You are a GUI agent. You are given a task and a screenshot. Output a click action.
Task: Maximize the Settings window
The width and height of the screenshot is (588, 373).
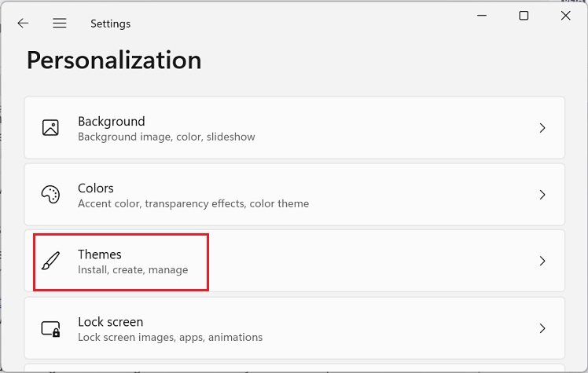pyautogui.click(x=524, y=16)
